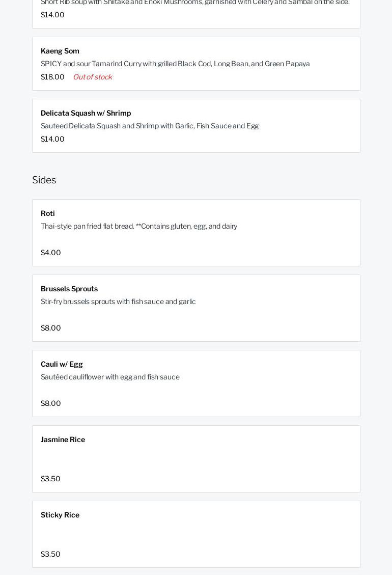Select Delicata Squash w/ Shrimp item
This screenshot has height=575, width=392.
86,113
